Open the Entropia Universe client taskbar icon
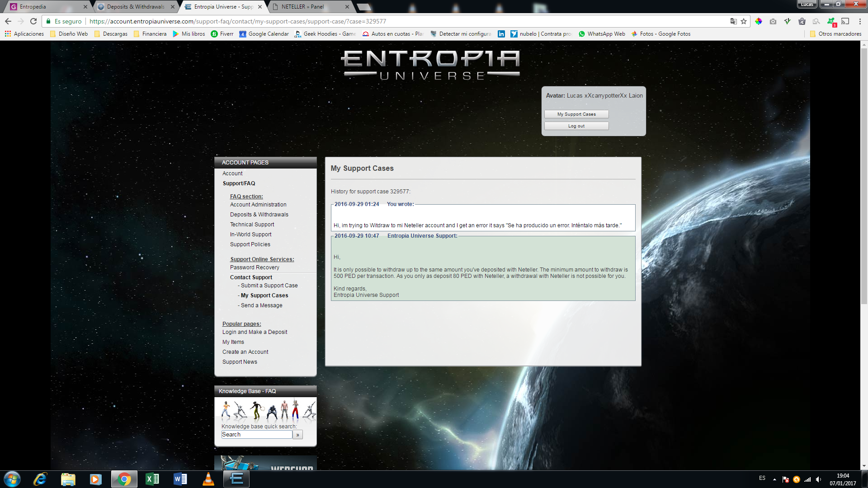Image resolution: width=868 pixels, height=488 pixels. click(236, 479)
